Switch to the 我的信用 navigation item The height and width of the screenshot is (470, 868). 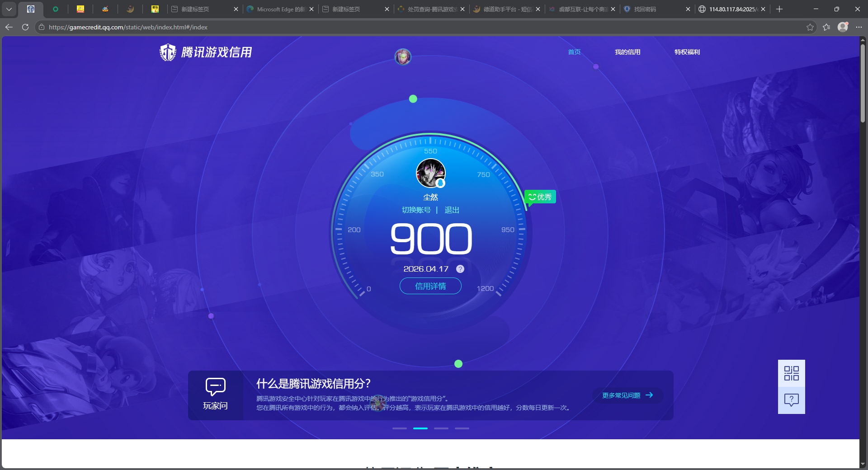(627, 52)
